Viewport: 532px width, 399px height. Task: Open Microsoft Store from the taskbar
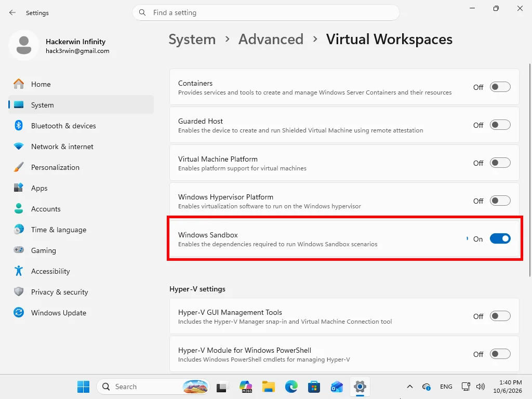(314, 387)
